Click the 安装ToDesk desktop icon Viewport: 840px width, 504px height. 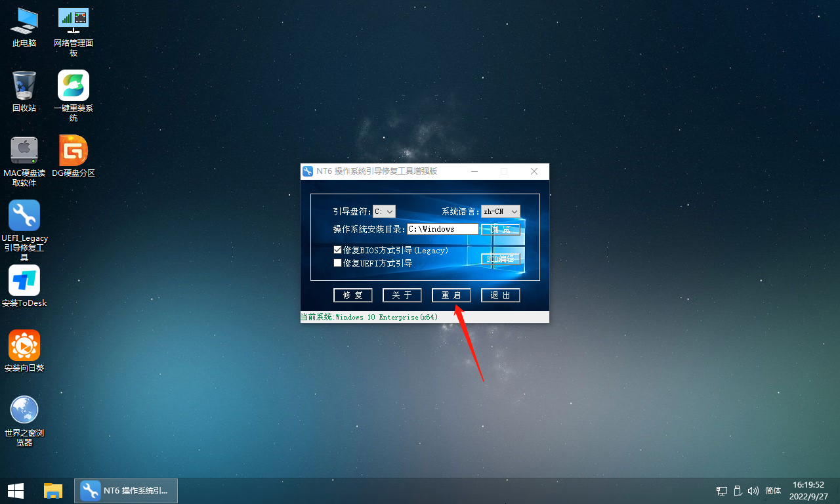pos(24,281)
